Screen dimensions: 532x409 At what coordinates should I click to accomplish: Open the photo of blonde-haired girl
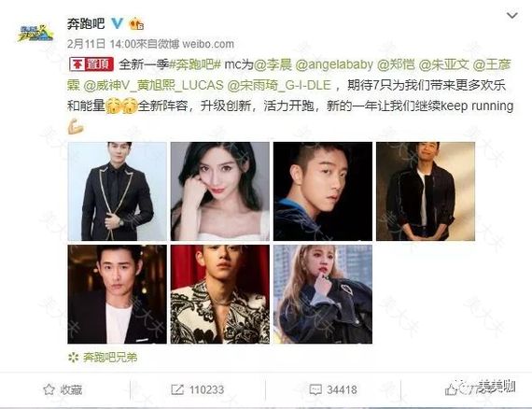point(323,294)
